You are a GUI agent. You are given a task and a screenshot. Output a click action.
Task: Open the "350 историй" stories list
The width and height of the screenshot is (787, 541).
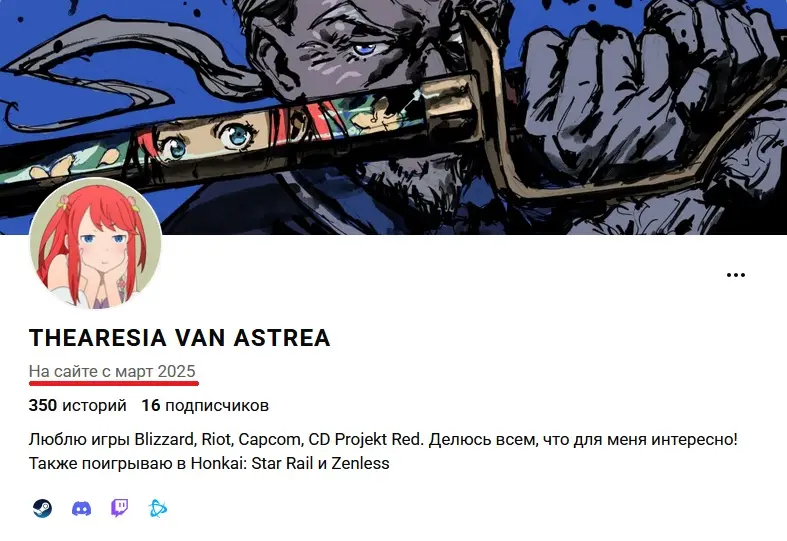[77, 405]
